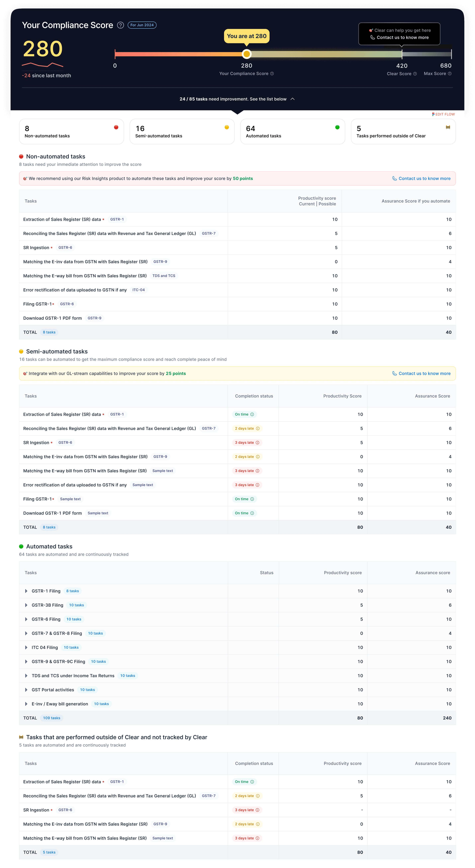Click the ITC-04 tag on Error rectification row
Image resolution: width=475 pixels, height=868 pixels.
(139, 290)
